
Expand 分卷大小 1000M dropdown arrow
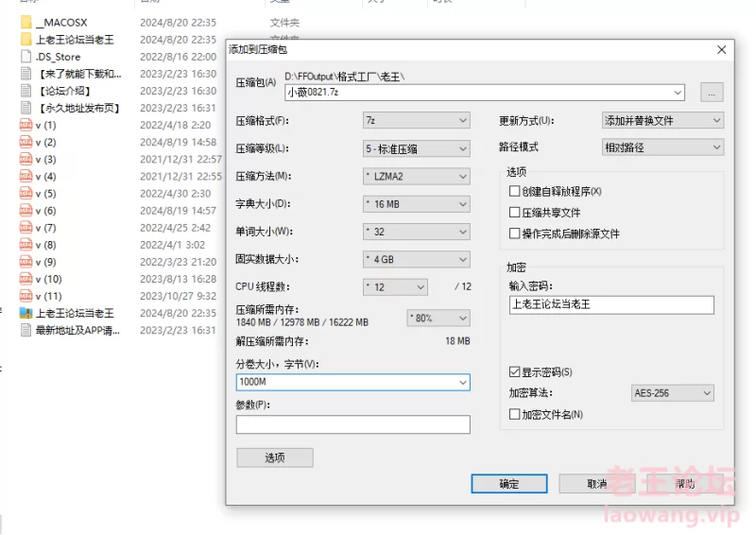[x=462, y=383]
